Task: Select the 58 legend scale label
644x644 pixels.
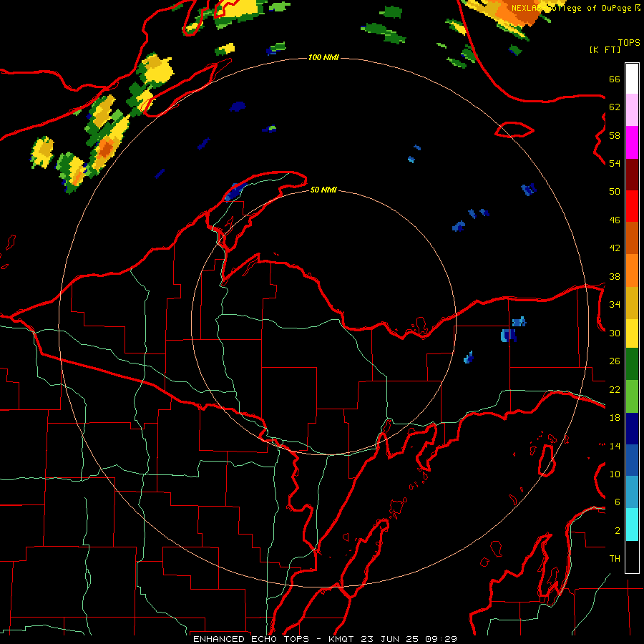Action: click(x=615, y=135)
